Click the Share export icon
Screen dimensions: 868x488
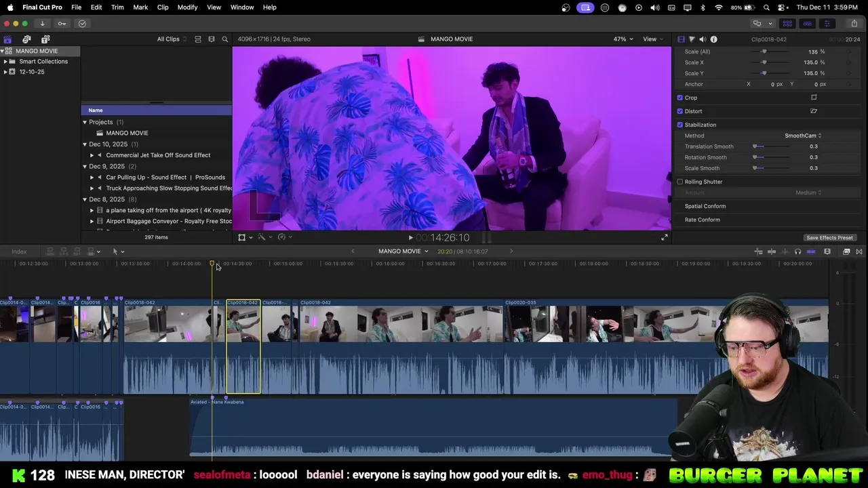tap(854, 24)
